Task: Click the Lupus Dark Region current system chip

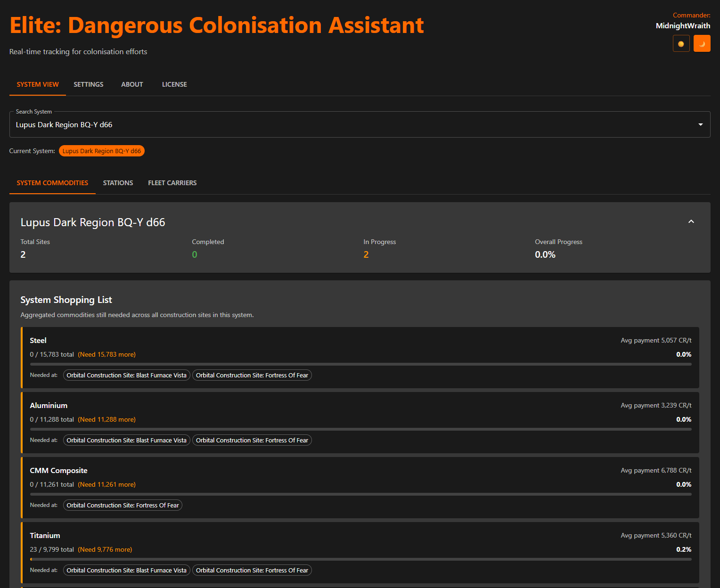Action: click(x=101, y=151)
